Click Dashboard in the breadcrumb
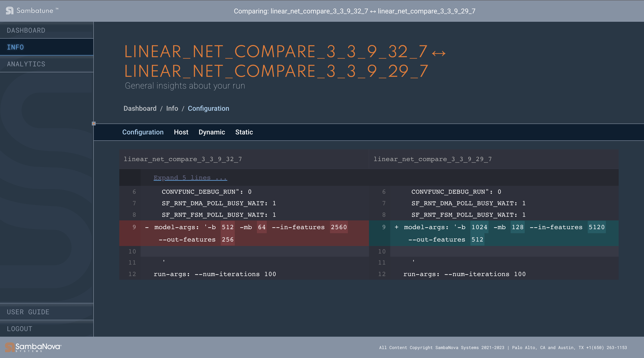644x358 pixels. (140, 108)
